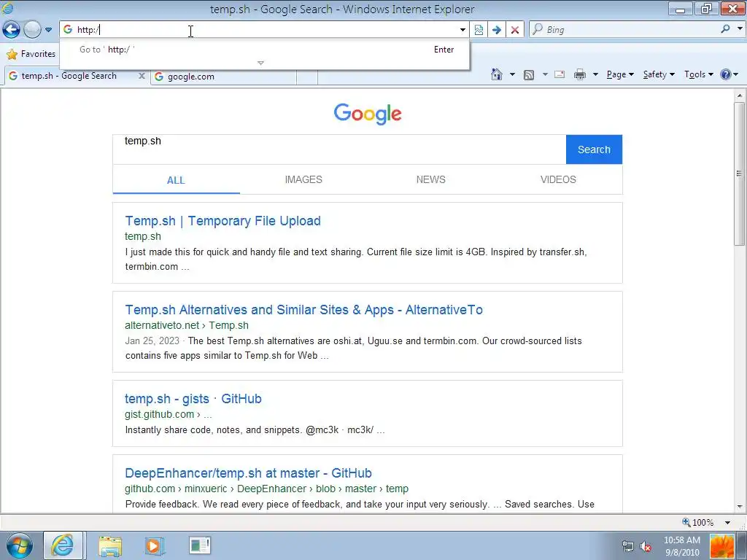Open the Print options dropdown arrow

click(x=595, y=74)
